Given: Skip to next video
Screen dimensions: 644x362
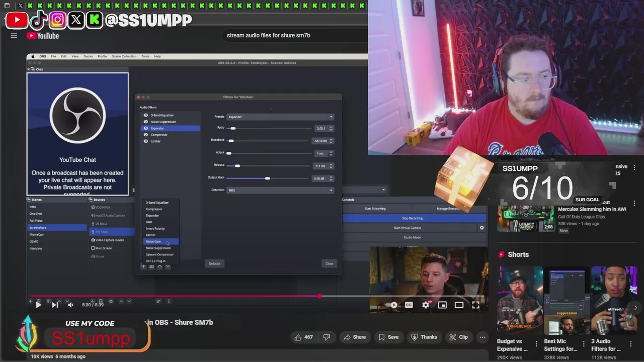Looking at the screenshot, I should (55, 305).
